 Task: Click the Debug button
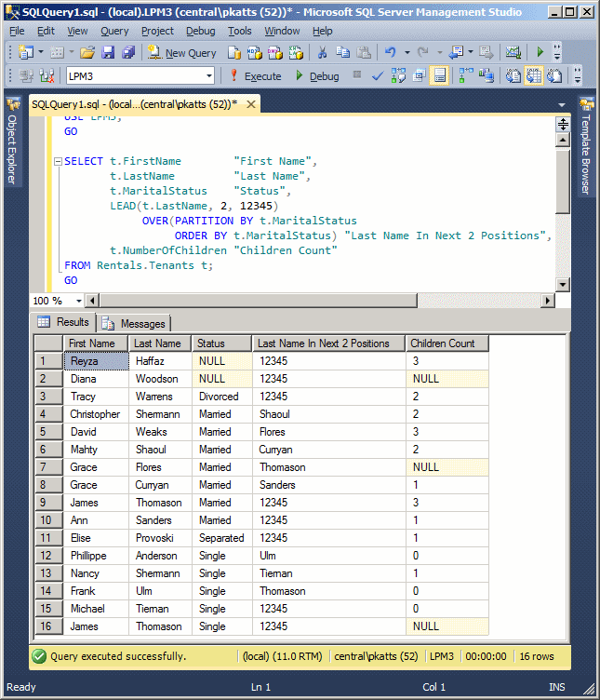pos(317,76)
